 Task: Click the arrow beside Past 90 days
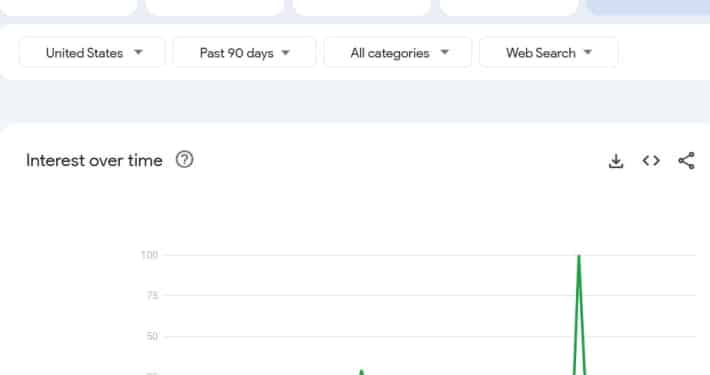pos(285,53)
